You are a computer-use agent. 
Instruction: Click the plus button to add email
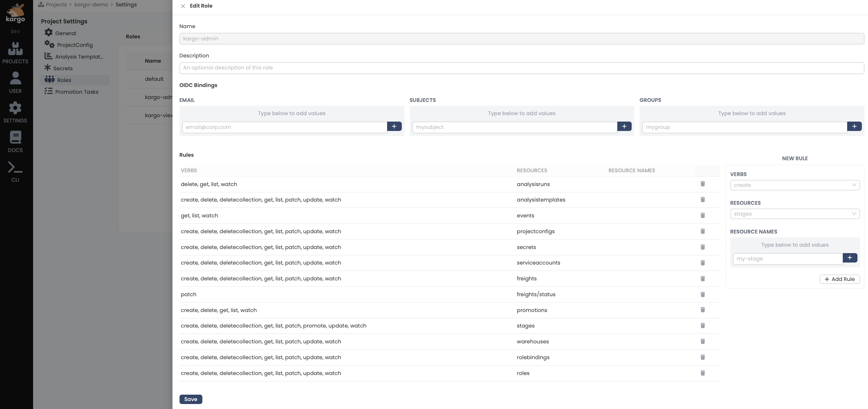pos(394,127)
